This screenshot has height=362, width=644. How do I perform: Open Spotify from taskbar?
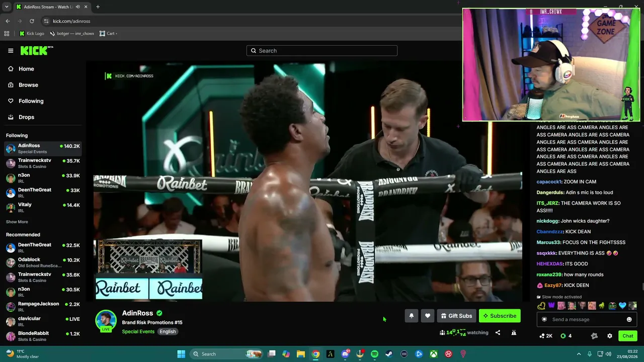click(x=374, y=354)
